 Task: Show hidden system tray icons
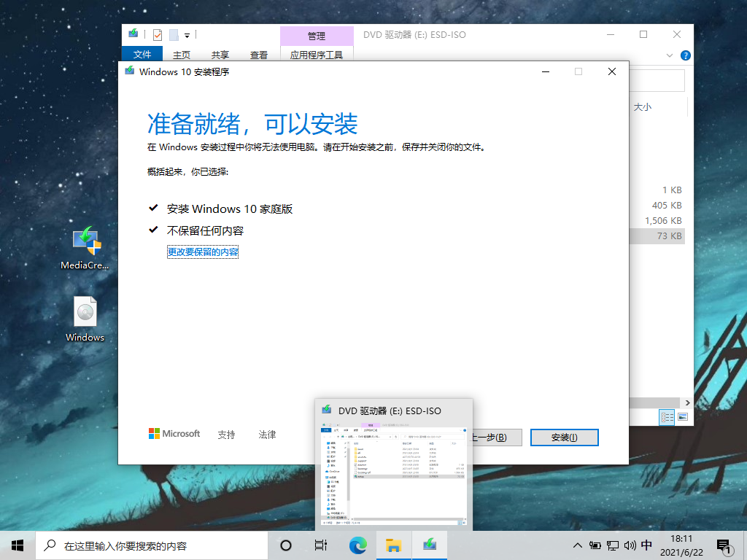[578, 545]
